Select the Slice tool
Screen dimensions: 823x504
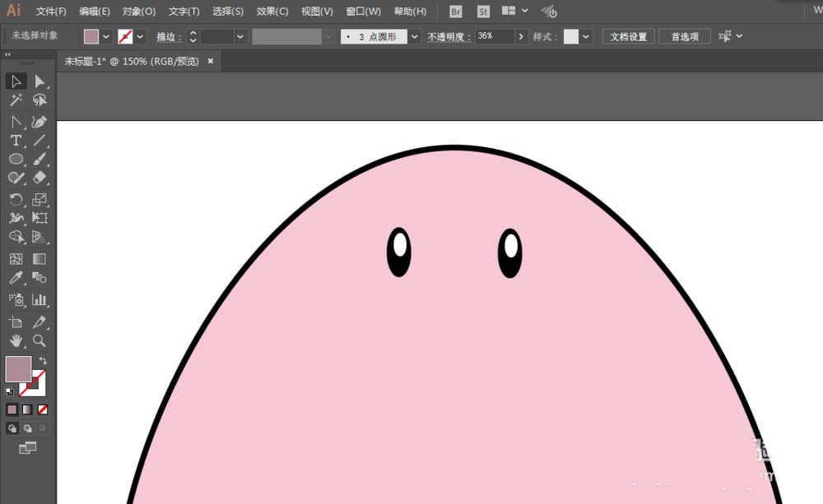click(40, 322)
